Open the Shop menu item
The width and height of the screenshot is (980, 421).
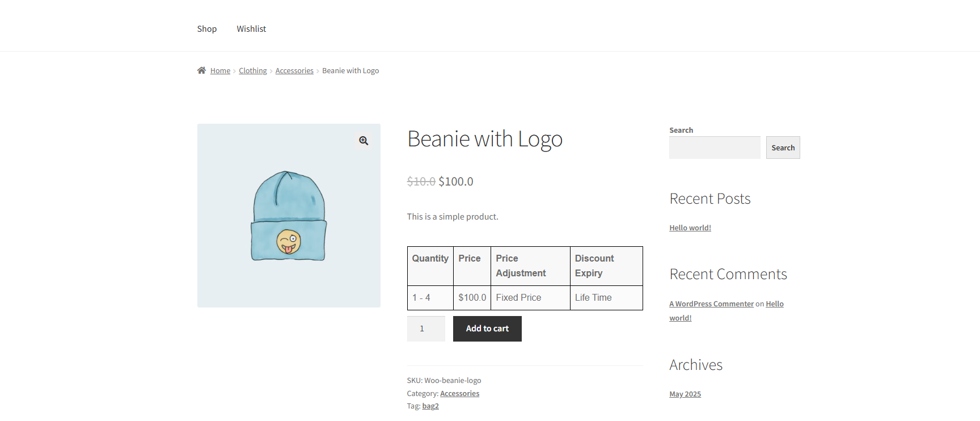pyautogui.click(x=206, y=29)
